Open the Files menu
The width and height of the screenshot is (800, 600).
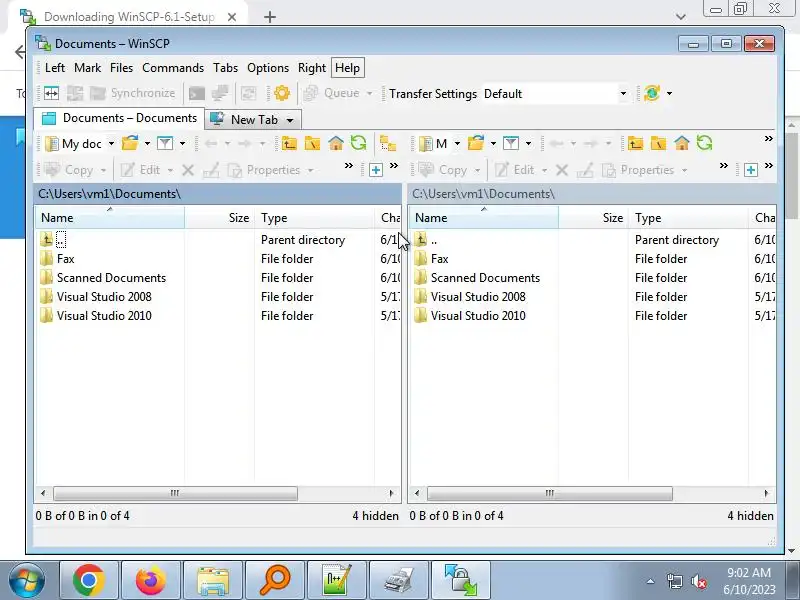(121, 68)
